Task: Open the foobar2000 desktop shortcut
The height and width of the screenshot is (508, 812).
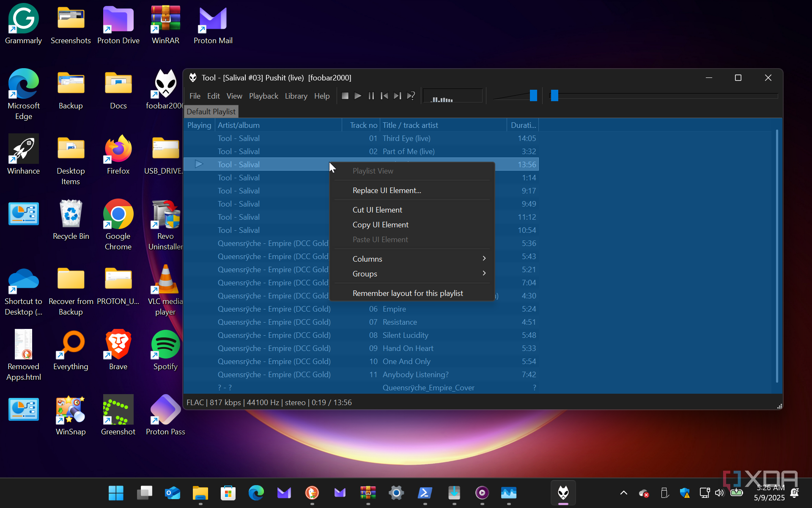Action: click(x=165, y=89)
